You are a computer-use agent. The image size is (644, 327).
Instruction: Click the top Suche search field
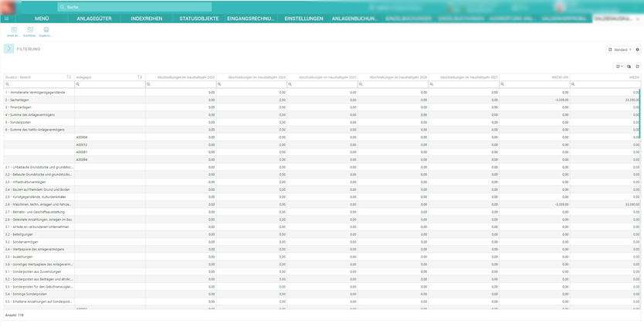click(x=135, y=7)
